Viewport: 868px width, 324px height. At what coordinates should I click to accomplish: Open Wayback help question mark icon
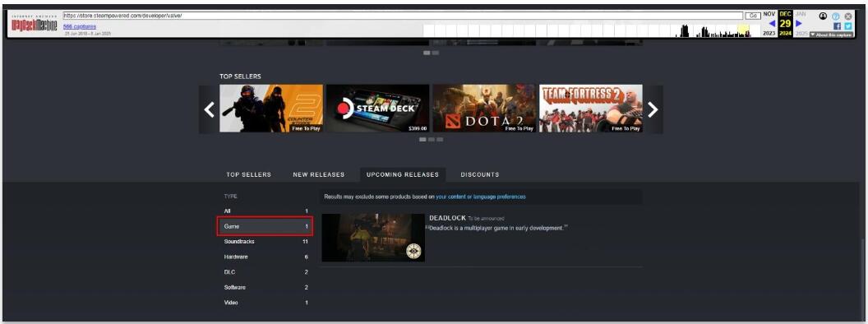point(836,16)
